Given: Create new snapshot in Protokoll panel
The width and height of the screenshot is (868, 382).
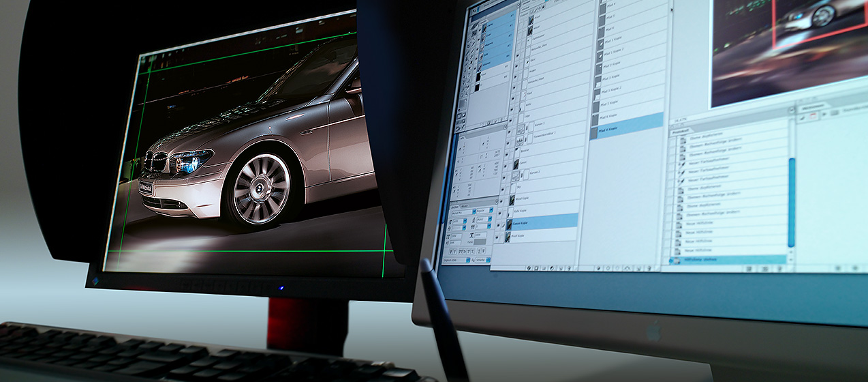Looking at the screenshot, I should click(x=765, y=268).
